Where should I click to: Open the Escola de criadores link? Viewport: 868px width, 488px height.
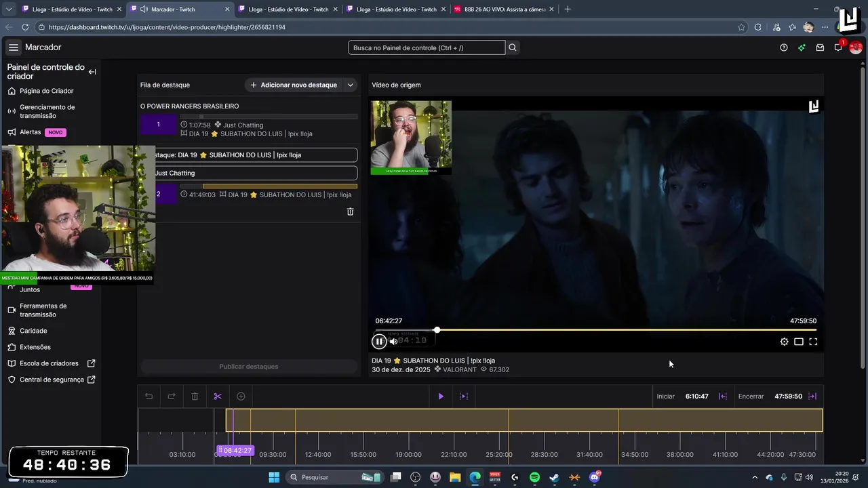pyautogui.click(x=49, y=363)
